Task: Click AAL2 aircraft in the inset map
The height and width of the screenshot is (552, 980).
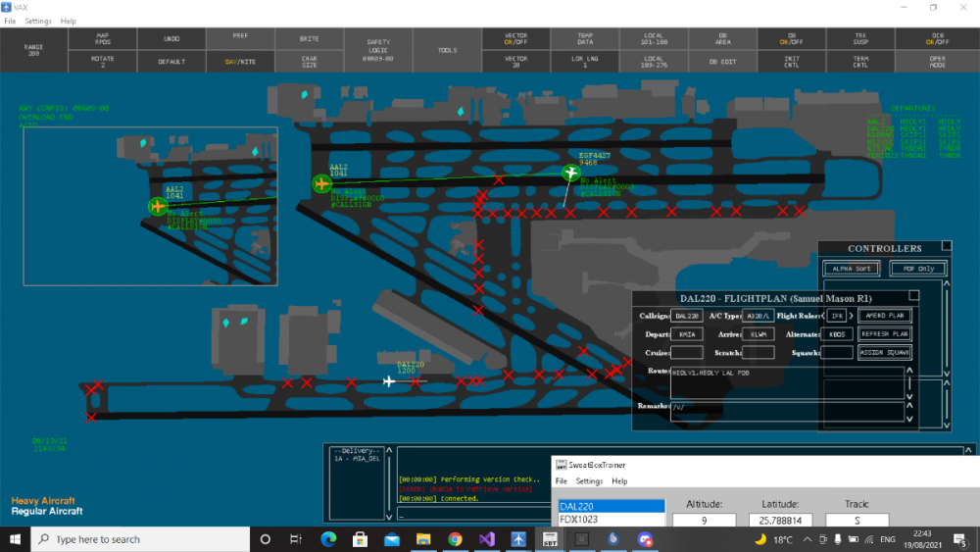Action: coord(158,206)
